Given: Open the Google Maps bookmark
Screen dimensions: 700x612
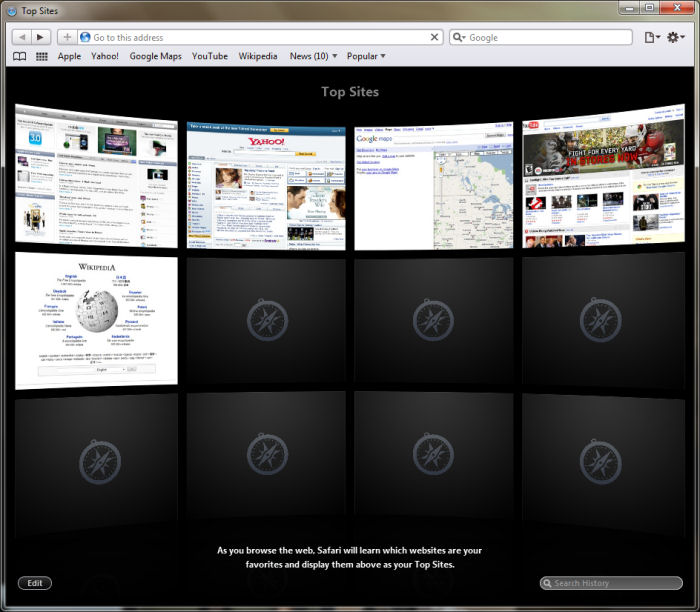Looking at the screenshot, I should click(x=155, y=56).
